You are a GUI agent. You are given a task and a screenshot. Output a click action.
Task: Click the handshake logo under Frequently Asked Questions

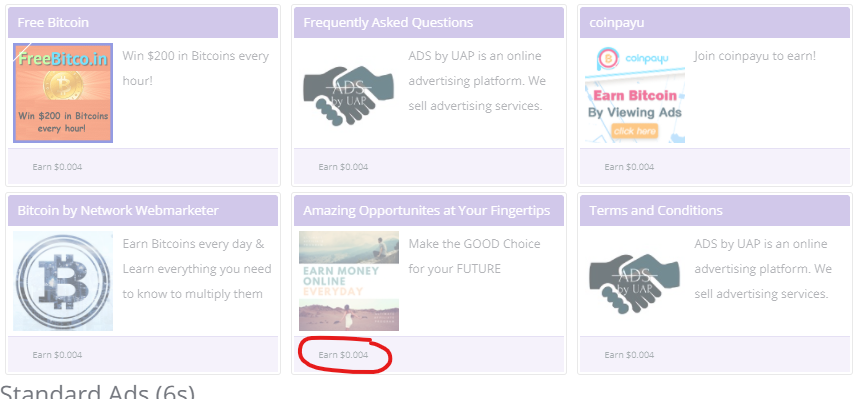[x=348, y=95]
